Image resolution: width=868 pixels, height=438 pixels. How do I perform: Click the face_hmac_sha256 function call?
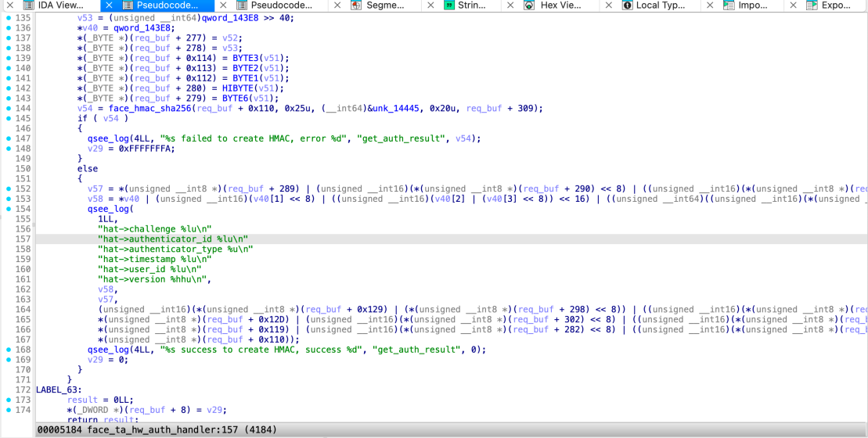(150, 109)
